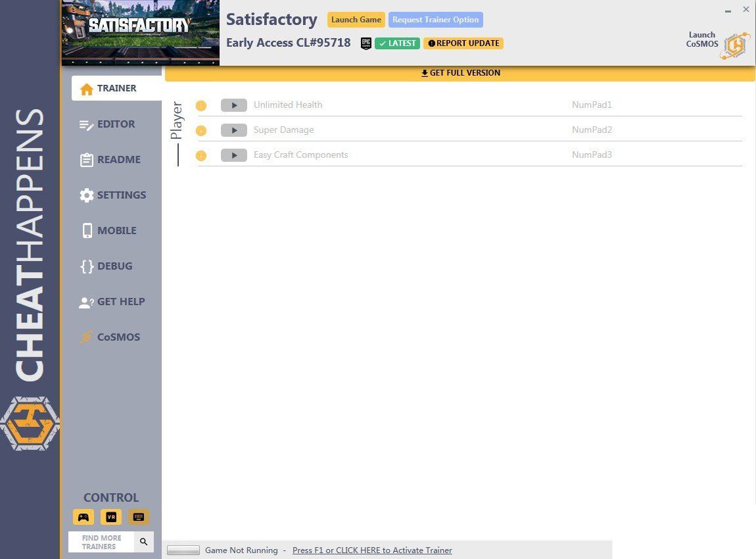The width and height of the screenshot is (756, 559).
Task: Click the FIND MORE TRAINERS field
Action: click(x=101, y=542)
